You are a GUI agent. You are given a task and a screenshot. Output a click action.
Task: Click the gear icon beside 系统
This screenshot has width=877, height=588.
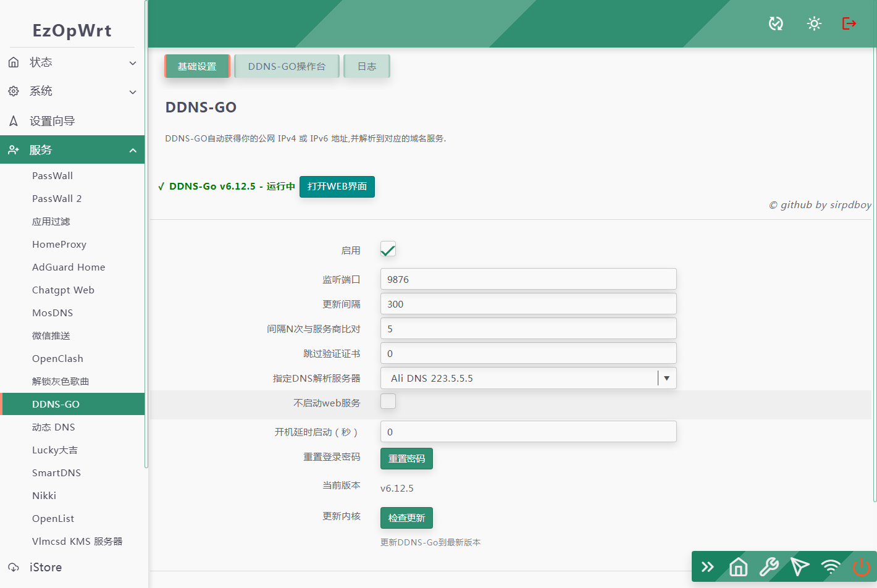[x=14, y=91]
